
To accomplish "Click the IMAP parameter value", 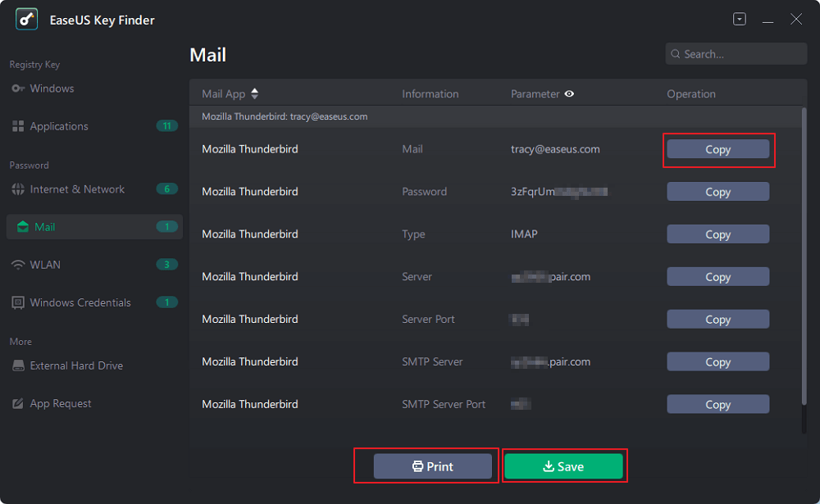I will point(524,234).
